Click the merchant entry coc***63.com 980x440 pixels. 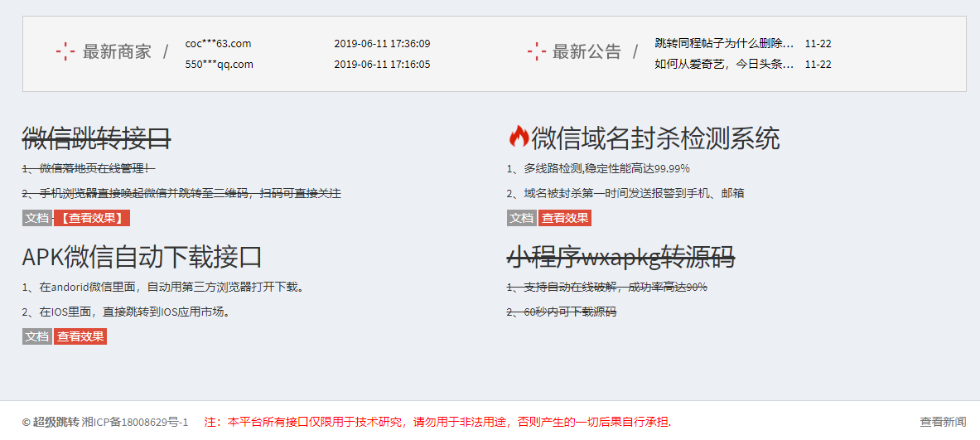[218, 43]
